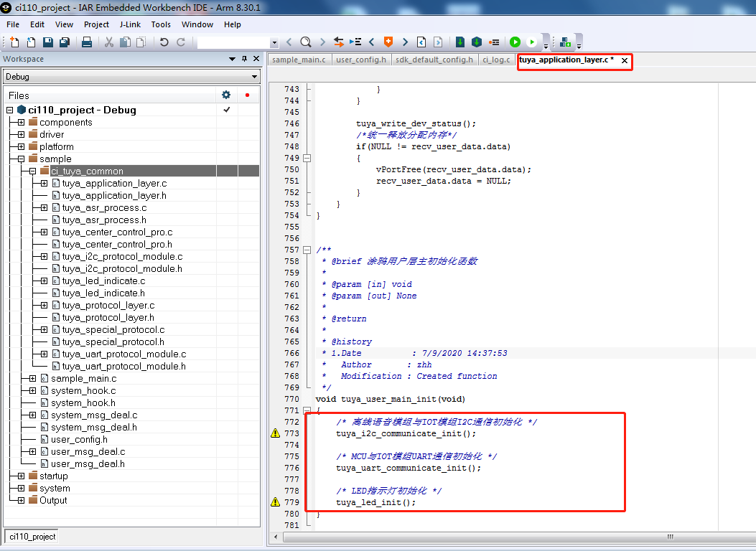Image resolution: width=756 pixels, height=551 pixels.
Task: Start Download and Debug
Action: (515, 42)
